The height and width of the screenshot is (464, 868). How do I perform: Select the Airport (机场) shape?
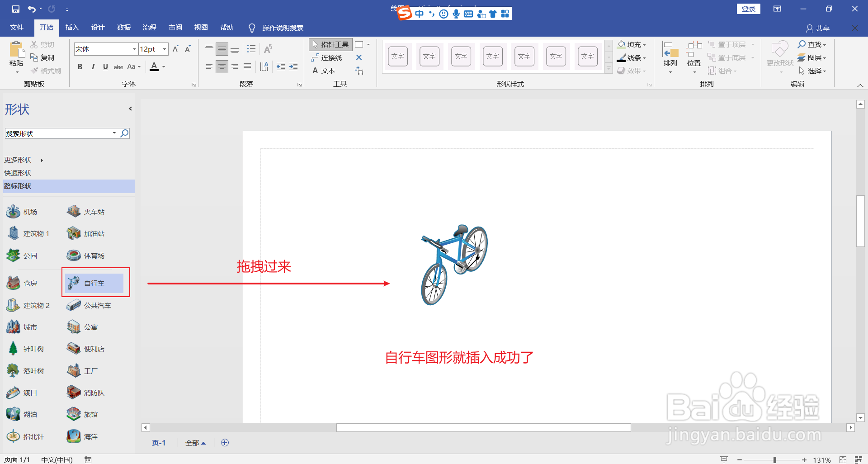tap(22, 212)
